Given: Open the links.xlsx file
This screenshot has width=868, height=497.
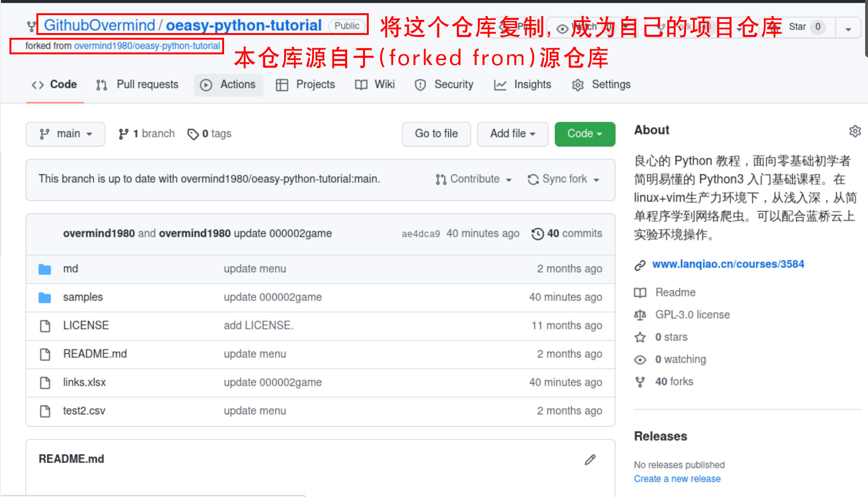Looking at the screenshot, I should (x=84, y=382).
